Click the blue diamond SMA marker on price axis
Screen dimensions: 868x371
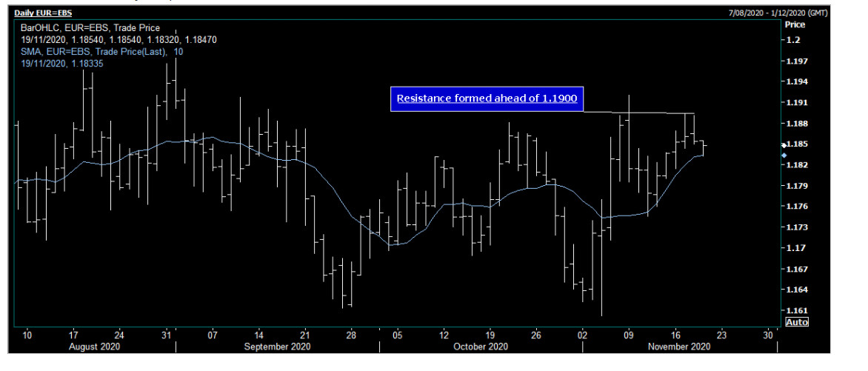(784, 155)
